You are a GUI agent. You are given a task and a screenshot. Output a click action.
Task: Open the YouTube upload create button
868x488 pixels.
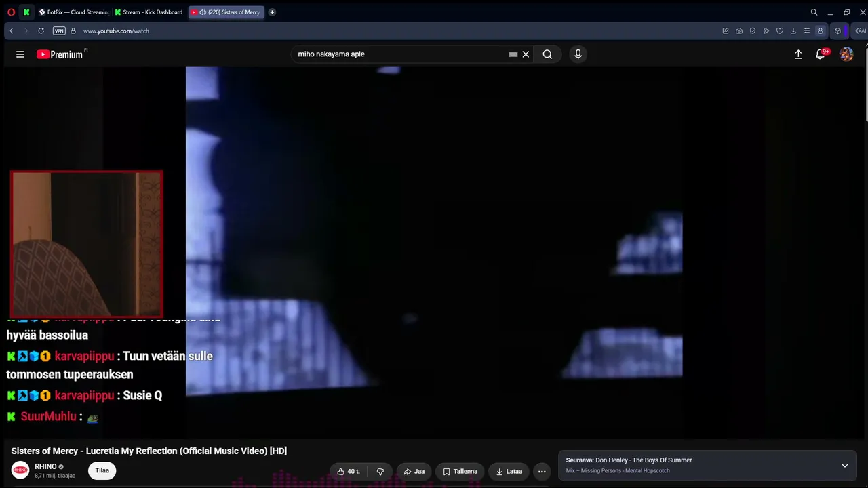798,54
